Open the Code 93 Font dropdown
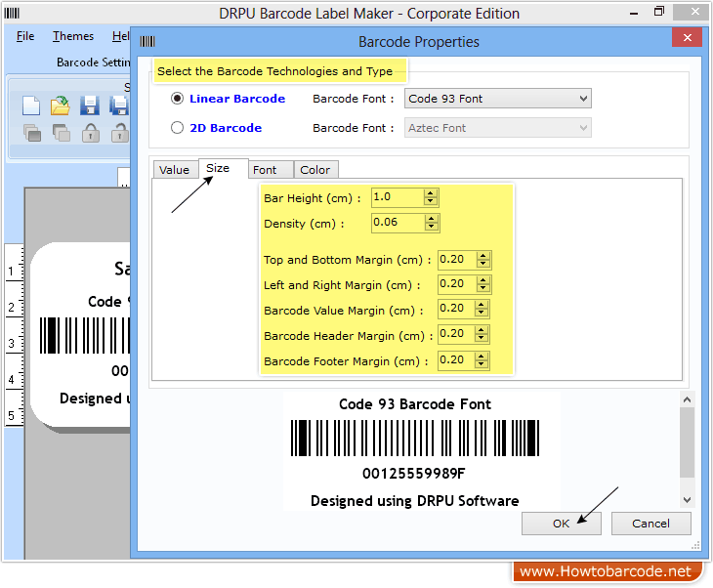The image size is (713, 588). [497, 99]
